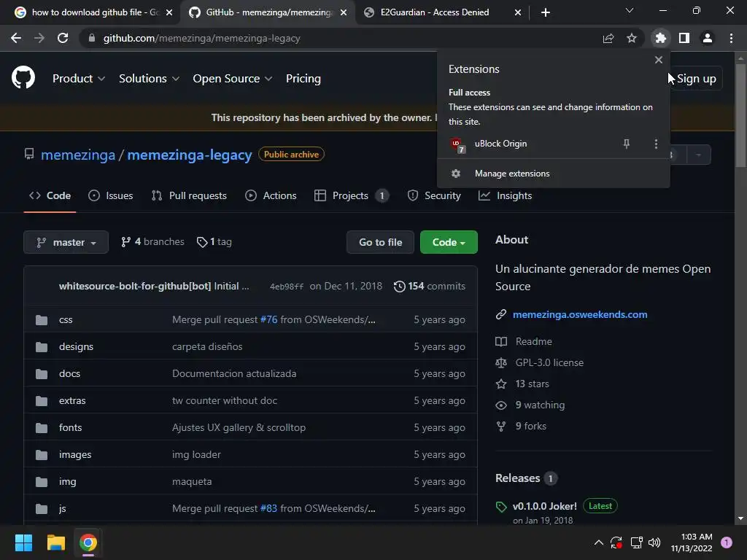Viewport: 747px width, 560px height.
Task: View site information lock icon
Action: 92,38
